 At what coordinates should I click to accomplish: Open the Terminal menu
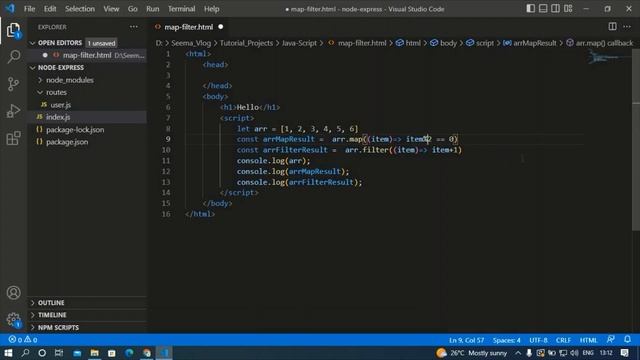[x=182, y=9]
